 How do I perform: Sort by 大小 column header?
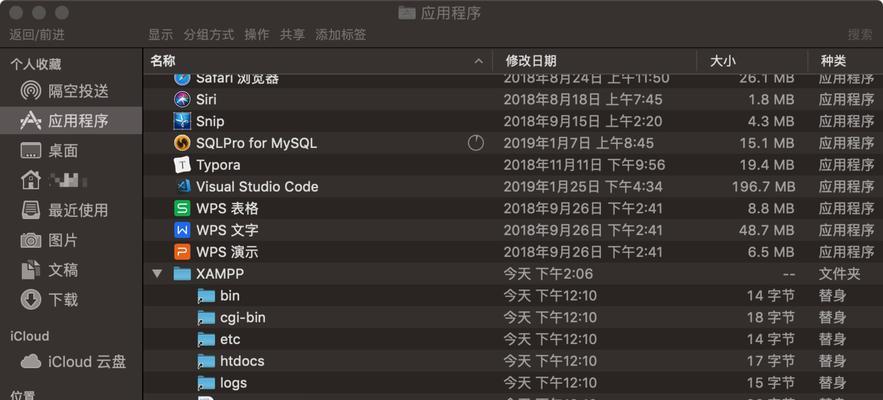click(x=752, y=61)
